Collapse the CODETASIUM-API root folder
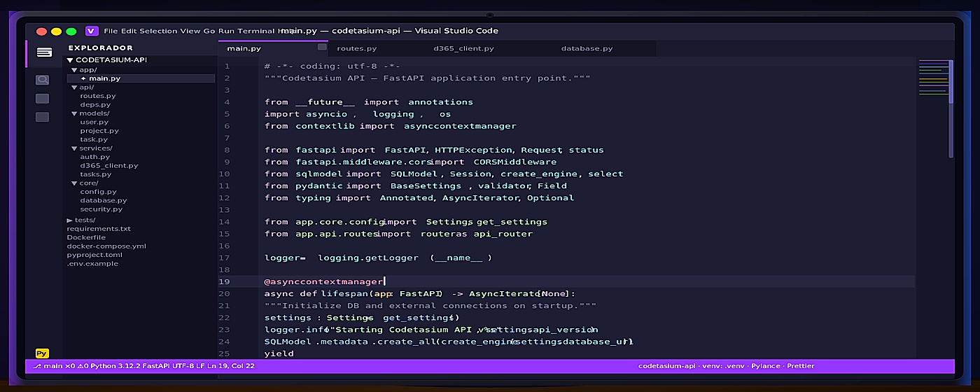The height and width of the screenshot is (392, 980). coord(70,60)
